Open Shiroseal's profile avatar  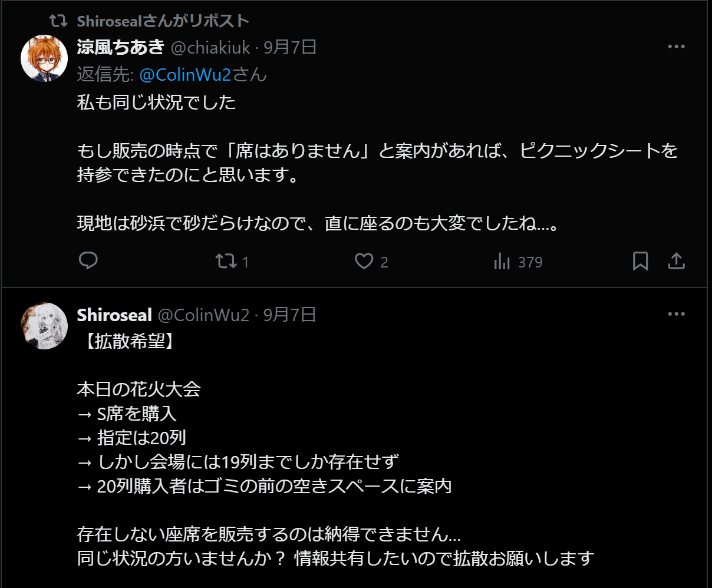[44, 326]
